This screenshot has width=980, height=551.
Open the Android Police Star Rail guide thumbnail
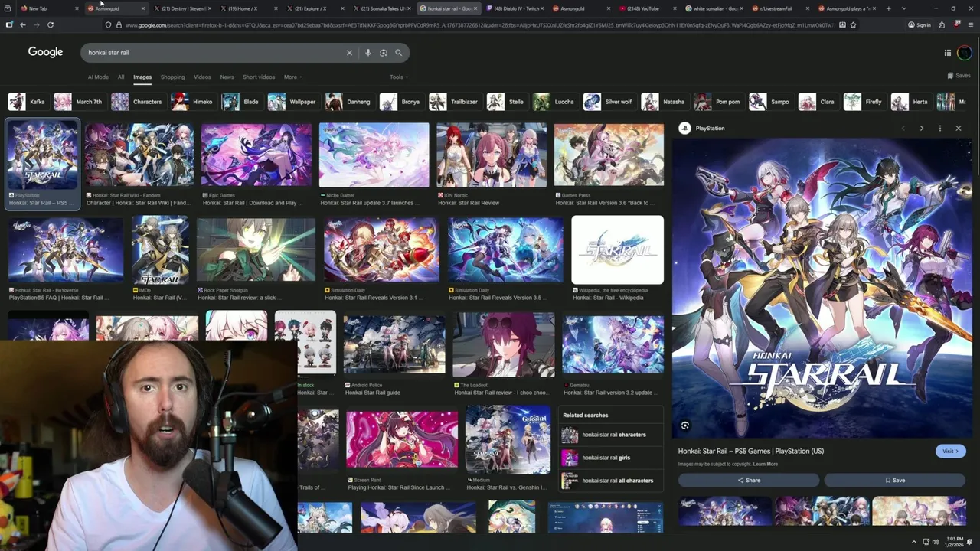point(394,344)
